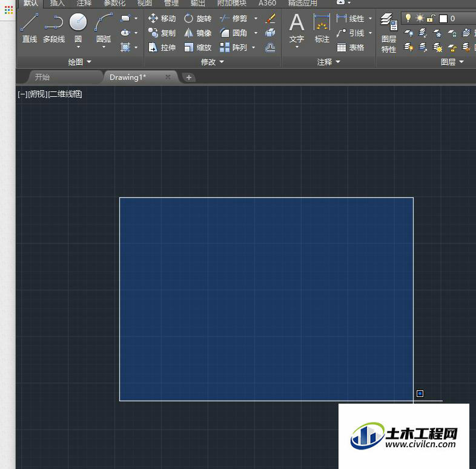Switch to the A360 ribbon tab
476x469 pixels.
(x=267, y=3)
